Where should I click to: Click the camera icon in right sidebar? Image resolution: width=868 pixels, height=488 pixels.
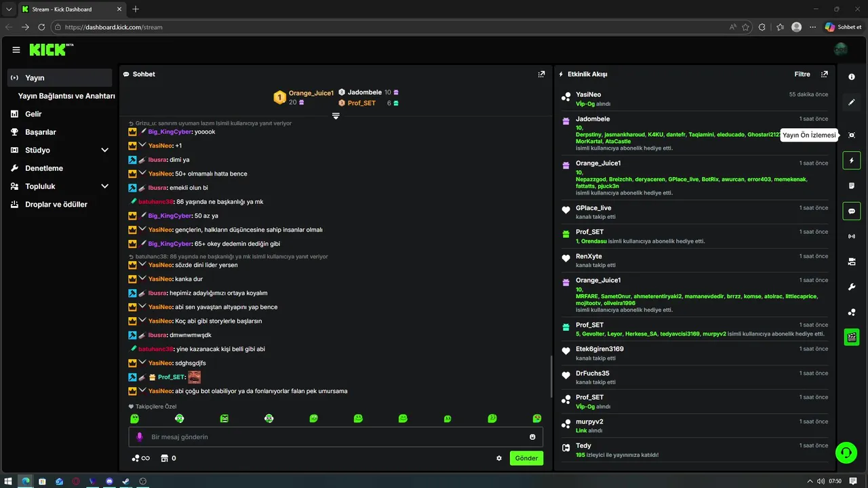pos(852,262)
